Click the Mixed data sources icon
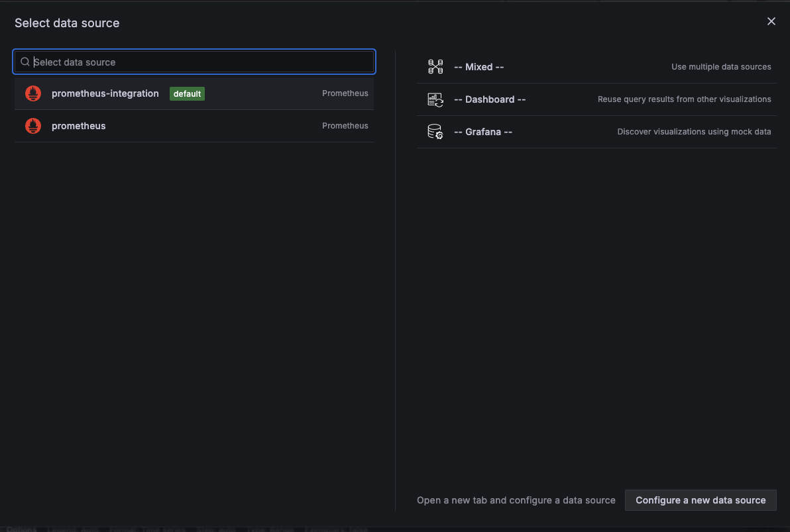This screenshot has height=532, width=790. point(435,66)
